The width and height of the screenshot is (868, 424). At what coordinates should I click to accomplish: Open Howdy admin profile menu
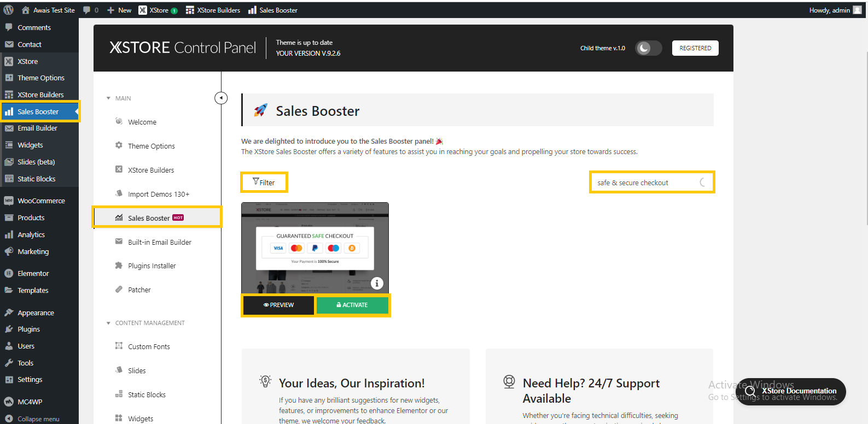[x=835, y=10]
